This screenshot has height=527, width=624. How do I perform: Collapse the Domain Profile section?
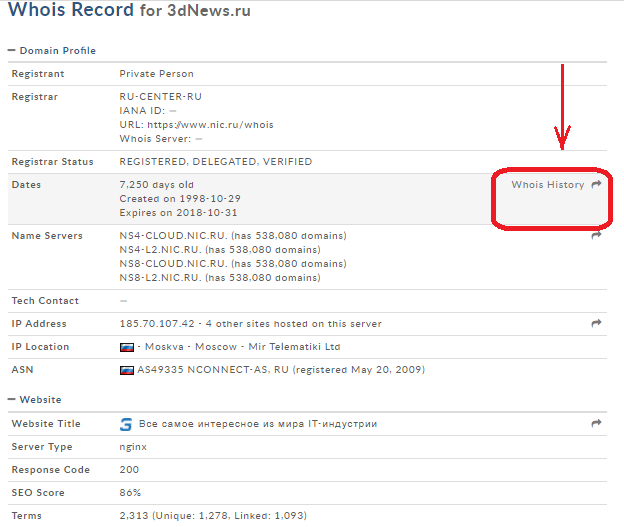point(52,51)
